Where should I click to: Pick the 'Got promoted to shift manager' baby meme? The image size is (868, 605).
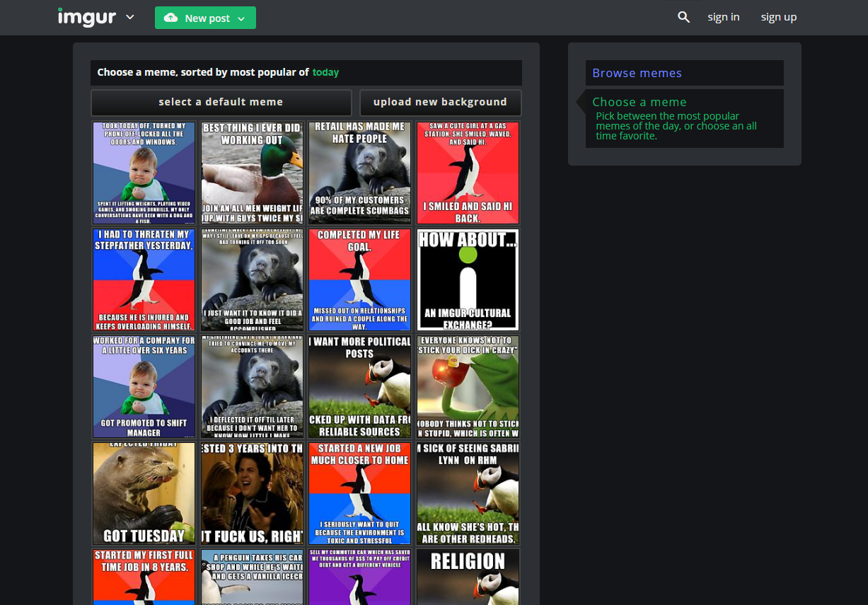click(144, 386)
